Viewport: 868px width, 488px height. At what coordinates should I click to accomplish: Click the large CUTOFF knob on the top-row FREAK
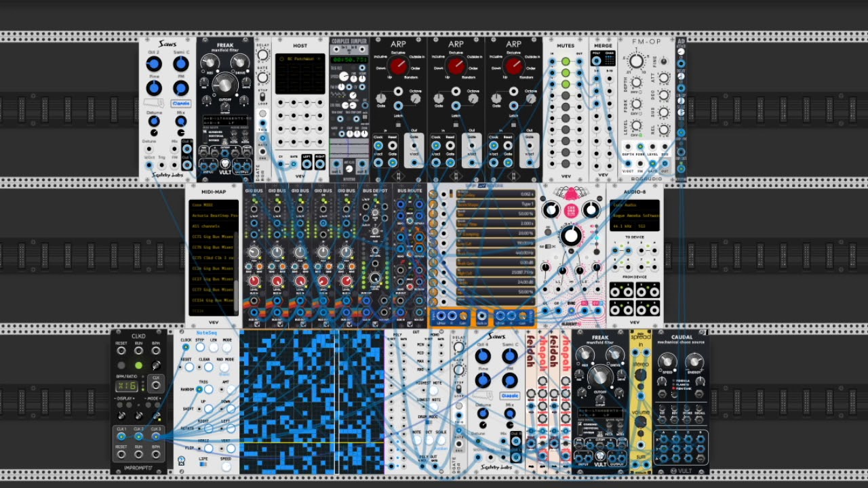tap(225, 85)
